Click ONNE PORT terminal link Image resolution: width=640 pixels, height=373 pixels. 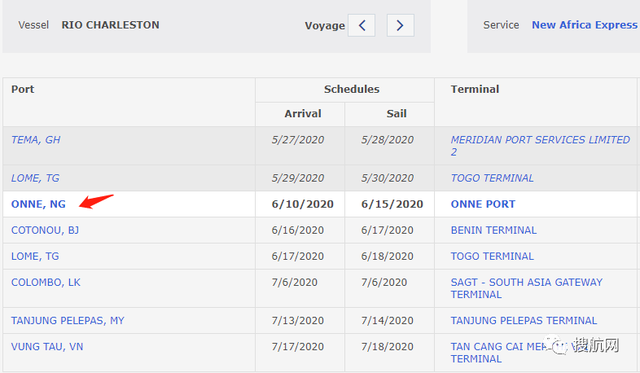(x=483, y=204)
